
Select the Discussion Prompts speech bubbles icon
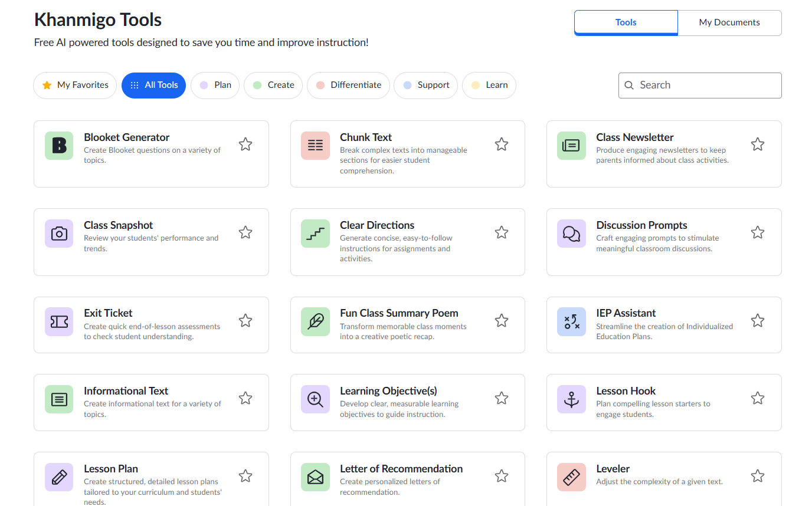(571, 234)
